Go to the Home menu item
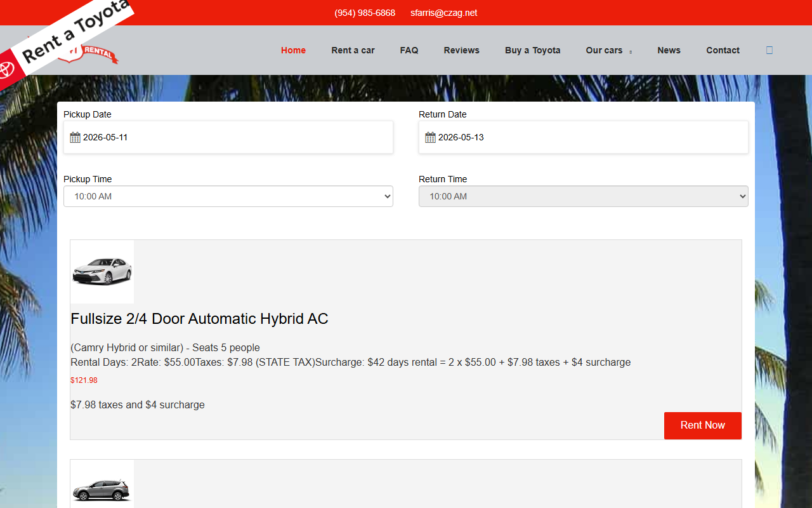 point(293,50)
